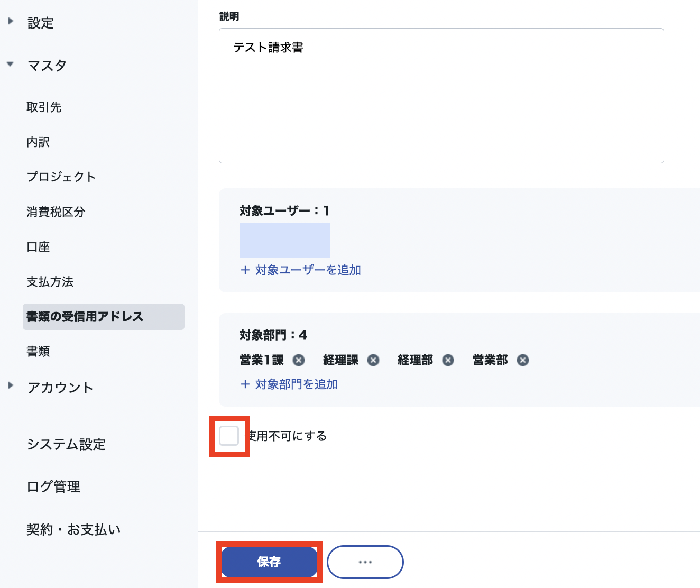This screenshot has width=700, height=588.
Task: Expand the 設定 section arrow
Action: (x=11, y=22)
